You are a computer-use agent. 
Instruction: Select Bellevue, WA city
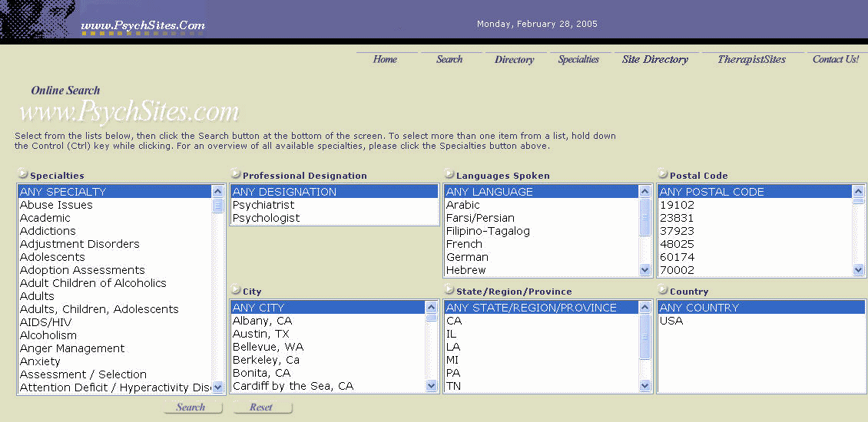328,347
